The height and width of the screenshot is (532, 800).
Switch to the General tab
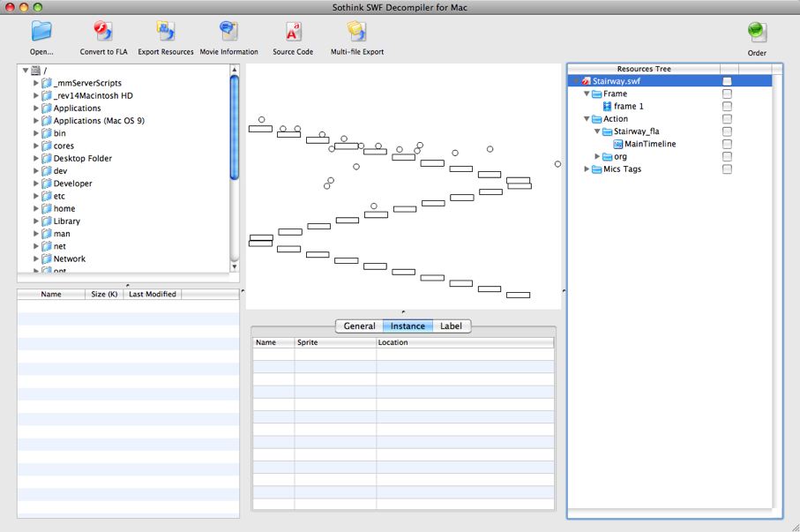pyautogui.click(x=359, y=326)
